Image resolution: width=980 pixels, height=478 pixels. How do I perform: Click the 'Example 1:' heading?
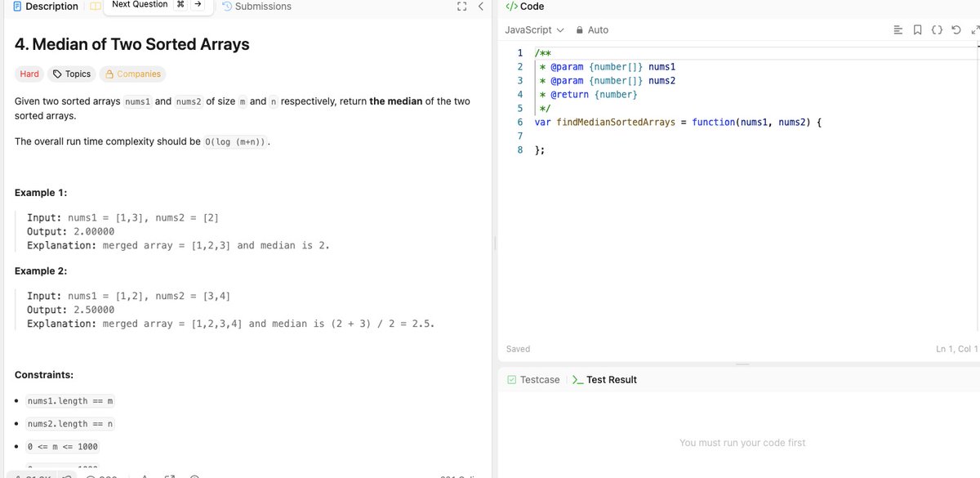point(41,193)
